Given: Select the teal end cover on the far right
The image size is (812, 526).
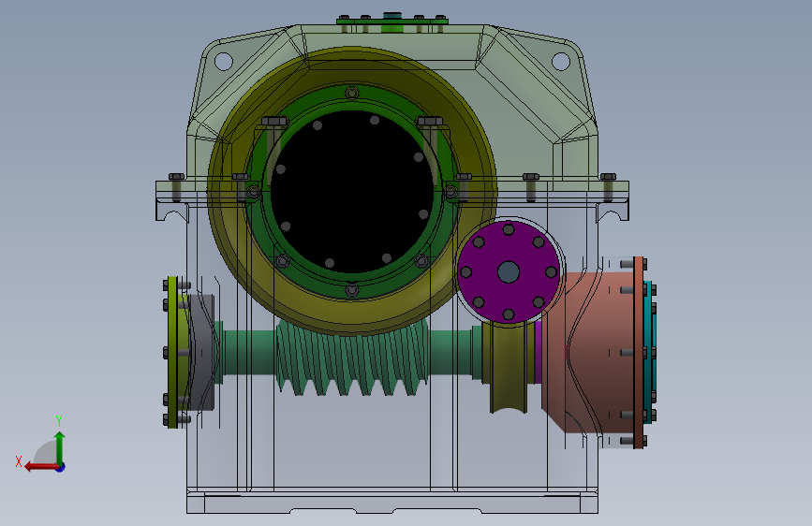Looking at the screenshot, I should [x=650, y=352].
